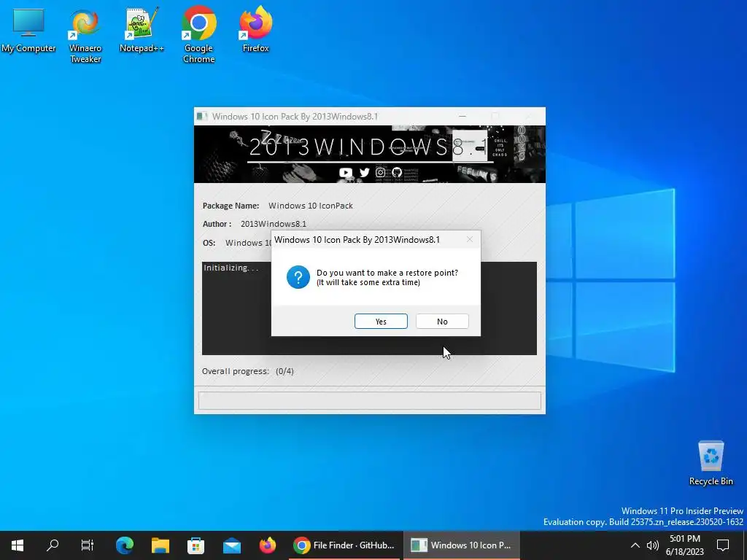
Task: Click the Package Name value Windows 10 IconPack
Action: (x=311, y=206)
